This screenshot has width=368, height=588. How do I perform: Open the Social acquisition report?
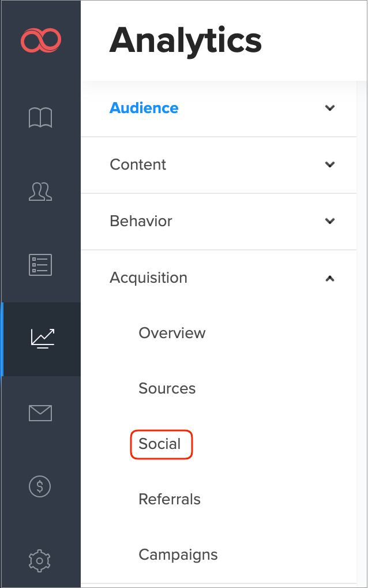(x=160, y=444)
